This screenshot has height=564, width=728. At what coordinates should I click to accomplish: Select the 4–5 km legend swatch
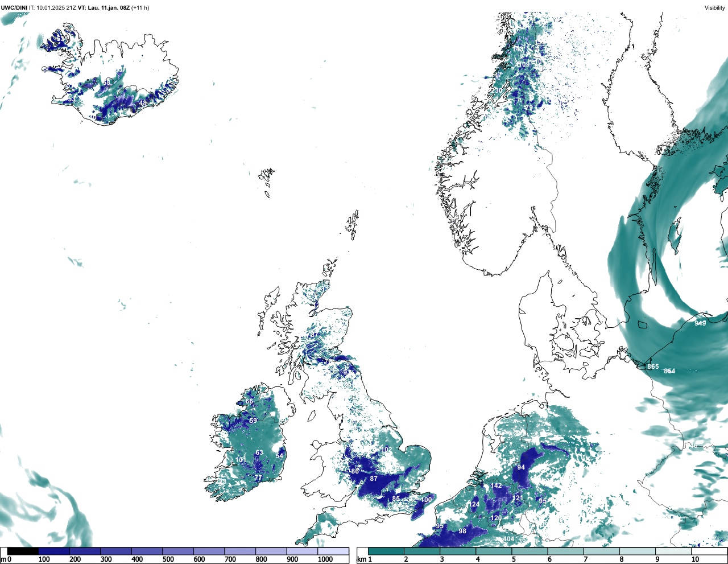[494, 551]
